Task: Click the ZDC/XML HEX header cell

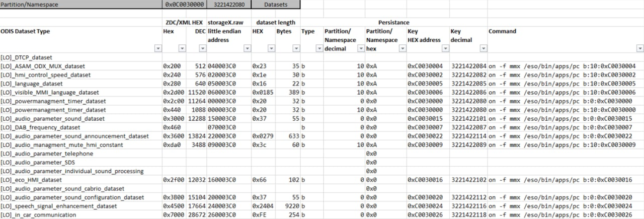Action: click(185, 23)
